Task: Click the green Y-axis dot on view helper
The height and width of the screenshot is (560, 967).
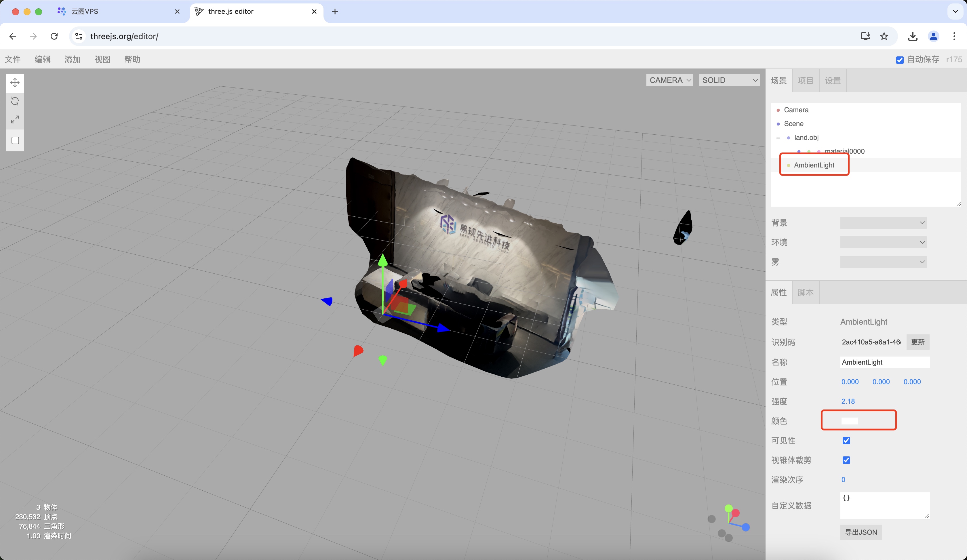Action: click(729, 508)
